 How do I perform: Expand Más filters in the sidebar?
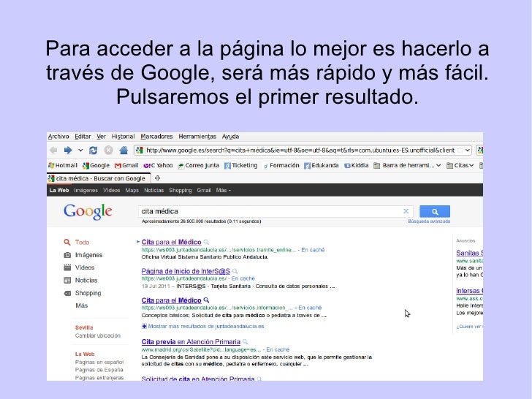[x=81, y=305]
